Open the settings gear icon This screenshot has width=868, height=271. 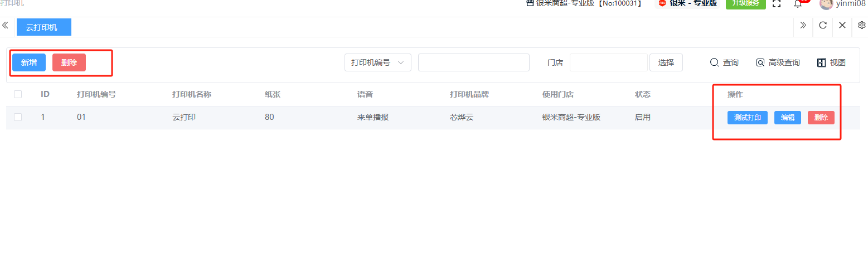(861, 26)
